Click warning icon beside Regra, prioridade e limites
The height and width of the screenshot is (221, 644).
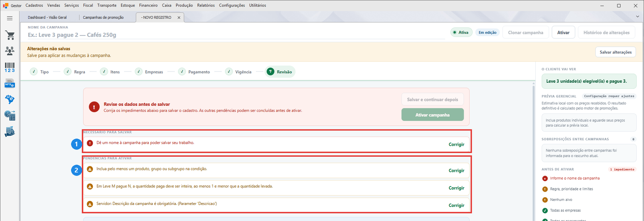click(x=545, y=189)
